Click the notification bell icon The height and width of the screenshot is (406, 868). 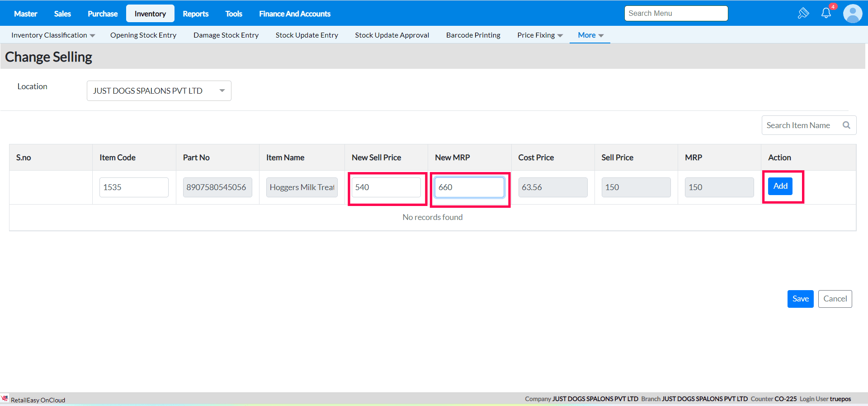coord(826,13)
